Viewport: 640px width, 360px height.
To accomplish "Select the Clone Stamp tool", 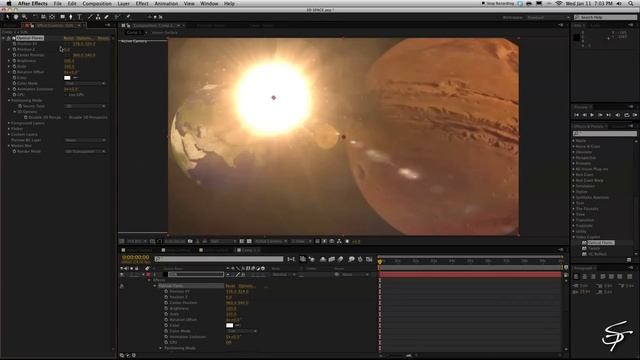I will point(98,17).
